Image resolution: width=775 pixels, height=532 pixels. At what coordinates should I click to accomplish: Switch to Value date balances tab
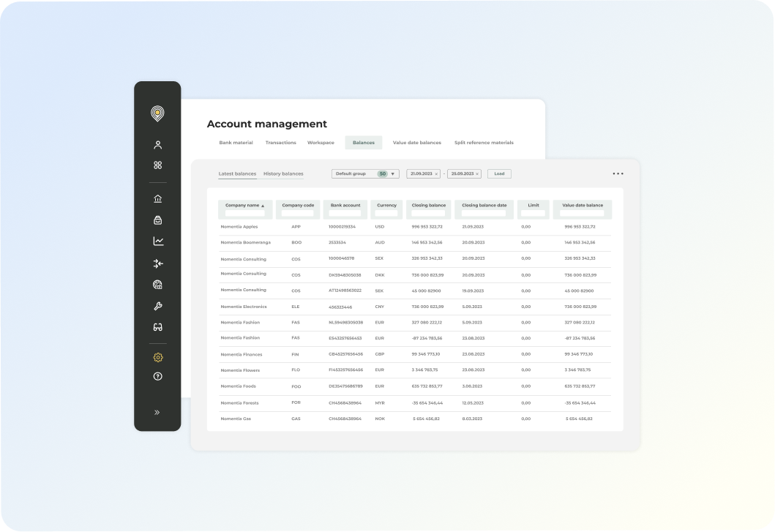416,143
